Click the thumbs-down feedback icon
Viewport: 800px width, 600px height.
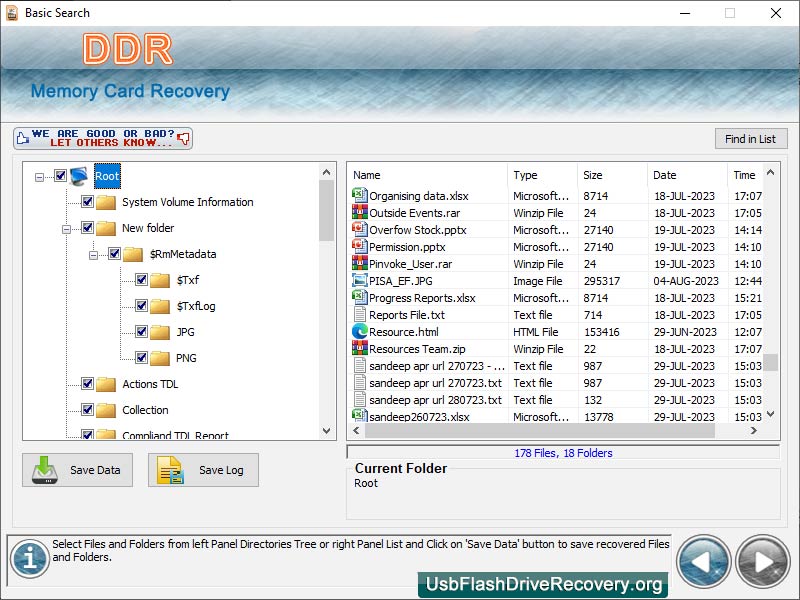click(x=183, y=138)
